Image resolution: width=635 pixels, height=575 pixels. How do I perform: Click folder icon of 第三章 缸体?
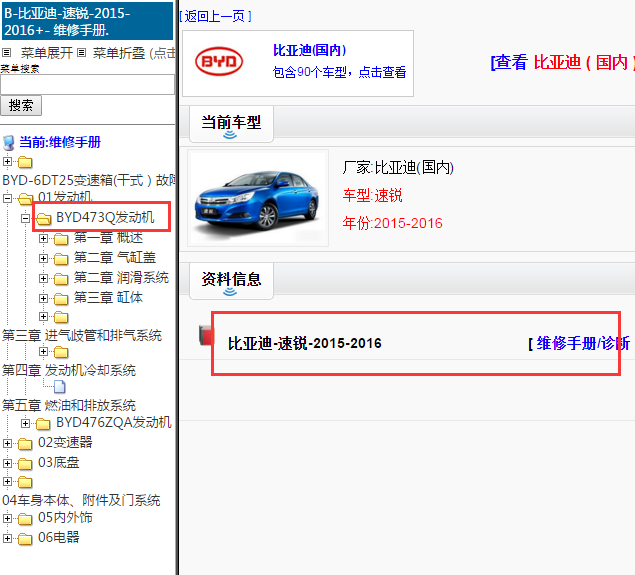(x=61, y=299)
